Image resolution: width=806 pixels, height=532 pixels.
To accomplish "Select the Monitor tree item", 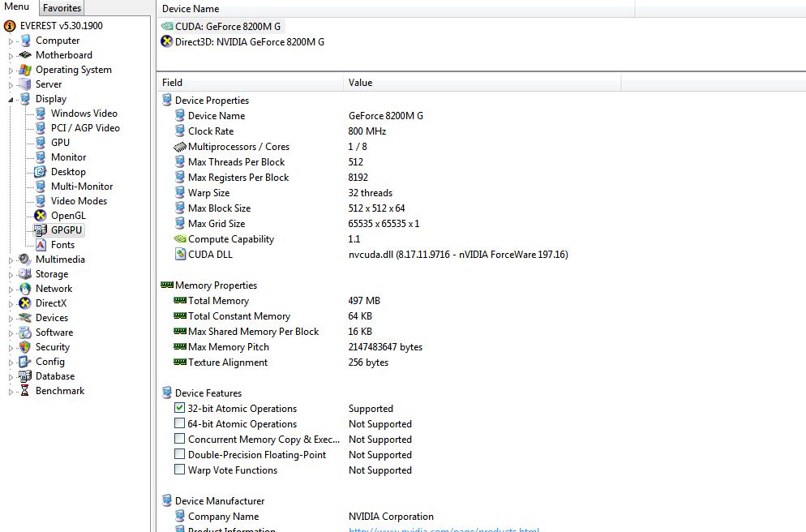I will (x=68, y=157).
